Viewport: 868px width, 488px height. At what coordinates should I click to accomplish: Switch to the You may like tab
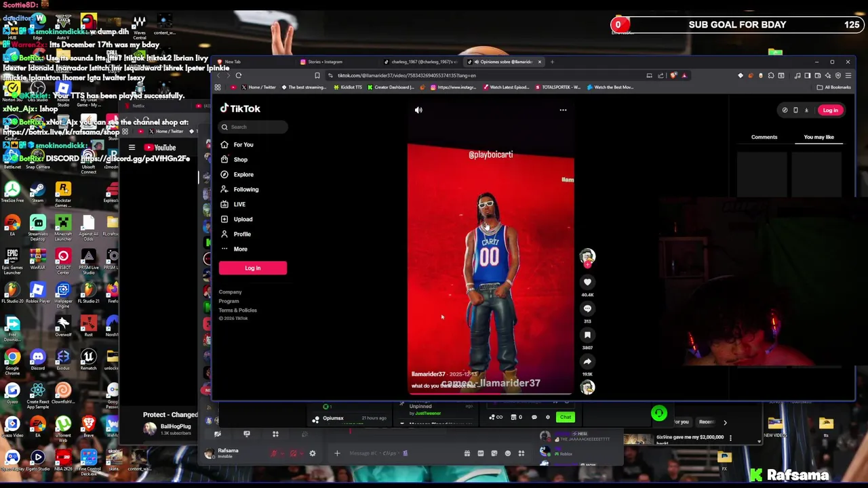coord(818,137)
